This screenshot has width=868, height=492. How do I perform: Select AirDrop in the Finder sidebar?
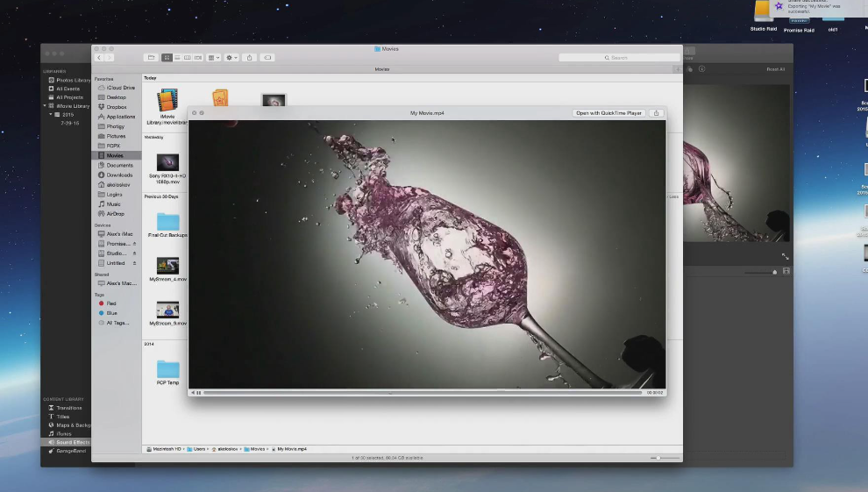[116, 213]
